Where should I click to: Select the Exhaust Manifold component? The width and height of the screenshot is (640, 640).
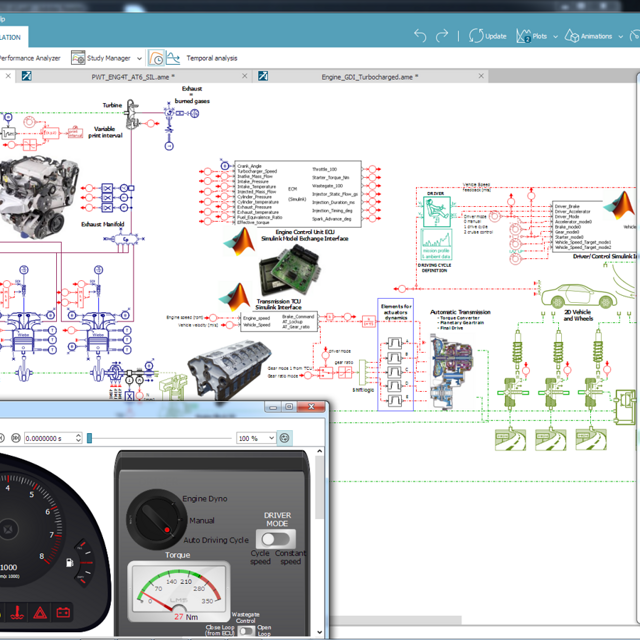[x=124, y=240]
